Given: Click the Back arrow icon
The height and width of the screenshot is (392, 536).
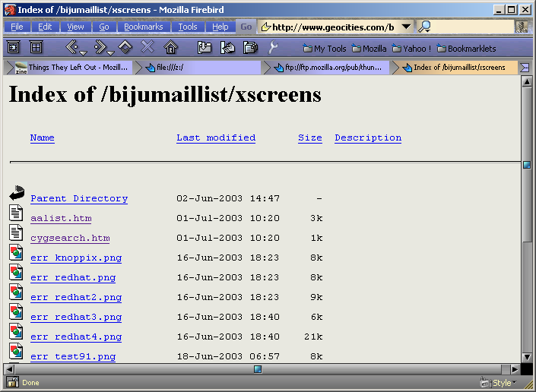Looking at the screenshot, I should tap(71, 47).
